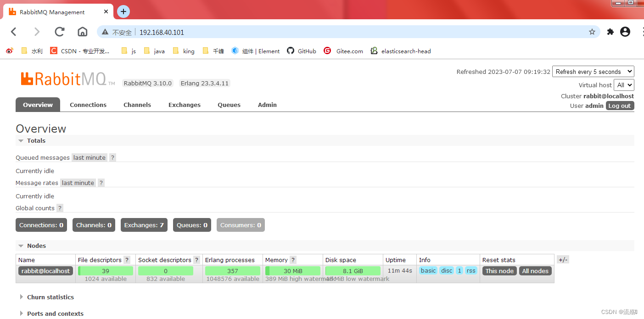Screen dimensions: 644x319
Task: Open help for Memory column
Action: (293, 260)
